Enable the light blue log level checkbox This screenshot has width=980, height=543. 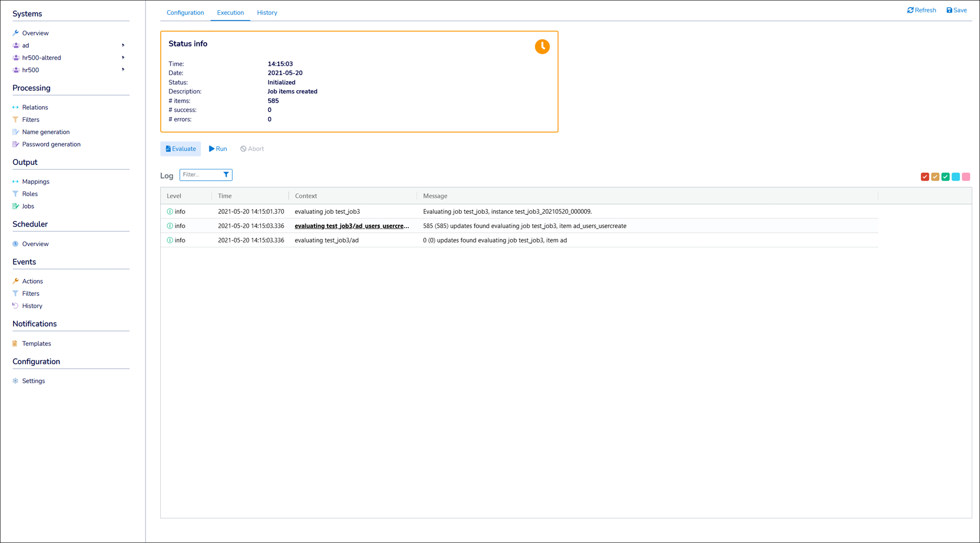point(955,177)
